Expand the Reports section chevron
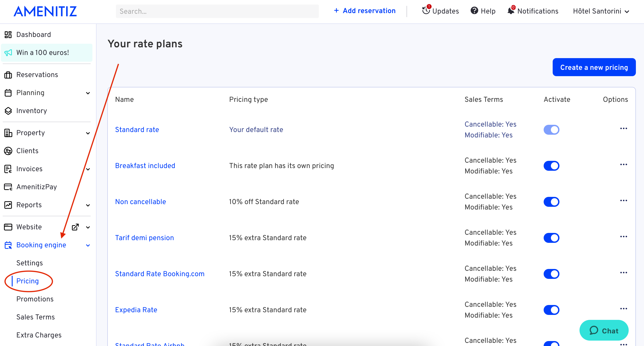This screenshot has height=346, width=644. point(88,205)
